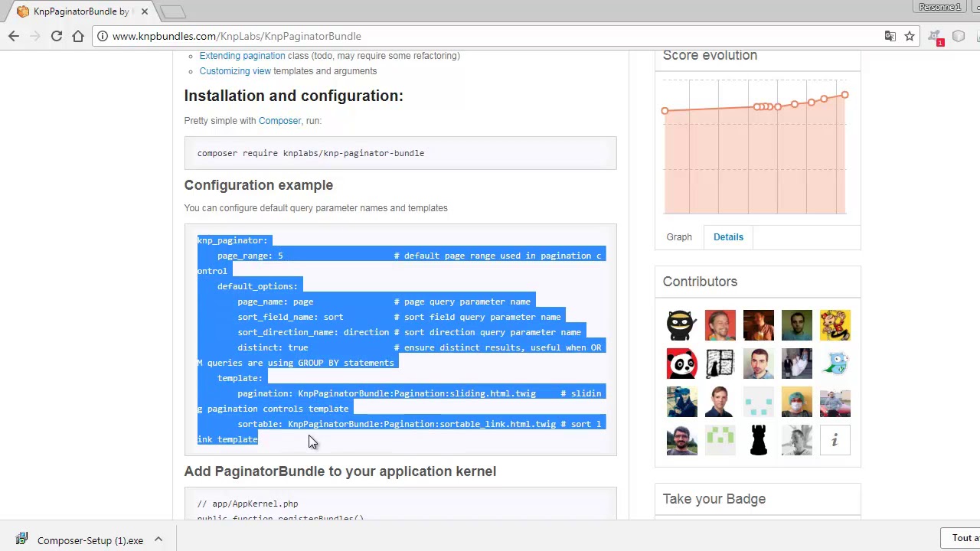Follow the Composer link

pyautogui.click(x=279, y=121)
